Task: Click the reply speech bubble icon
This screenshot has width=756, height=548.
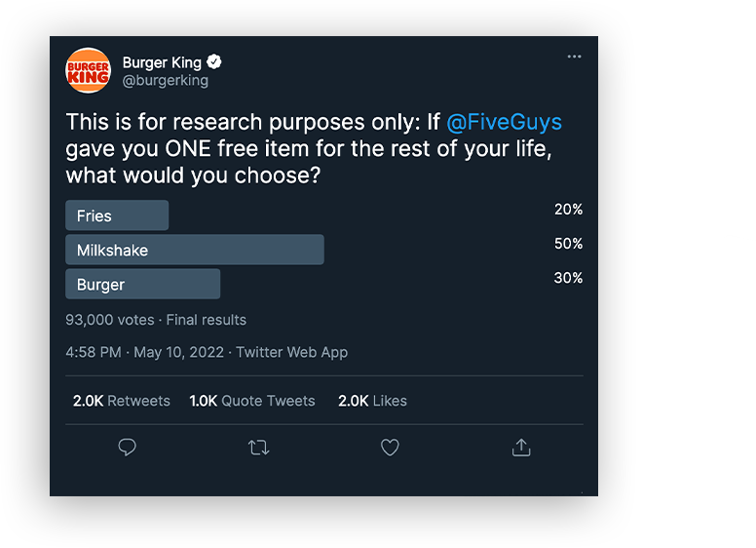Action: coord(128,448)
